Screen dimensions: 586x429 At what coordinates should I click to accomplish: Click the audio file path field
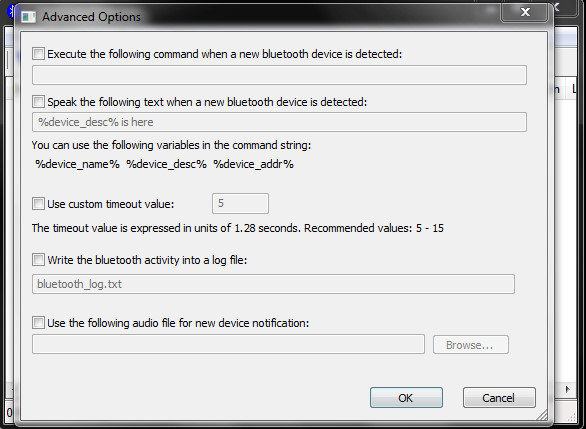228,344
